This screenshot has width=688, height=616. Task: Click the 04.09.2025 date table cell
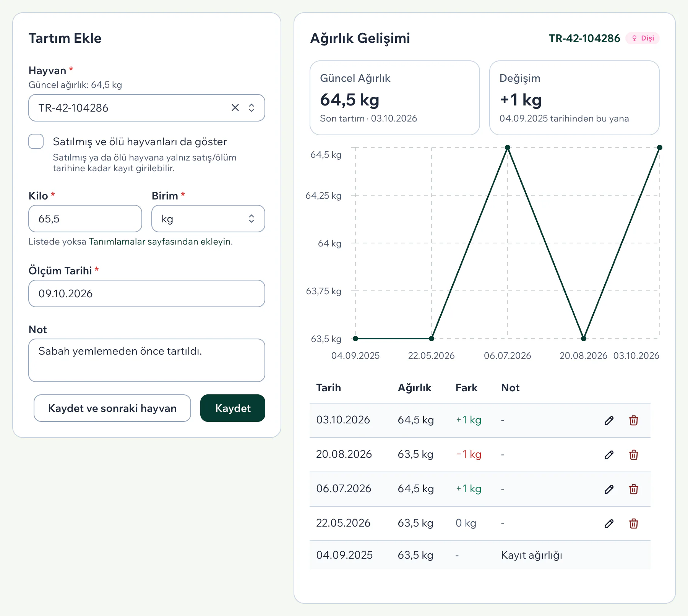click(344, 555)
